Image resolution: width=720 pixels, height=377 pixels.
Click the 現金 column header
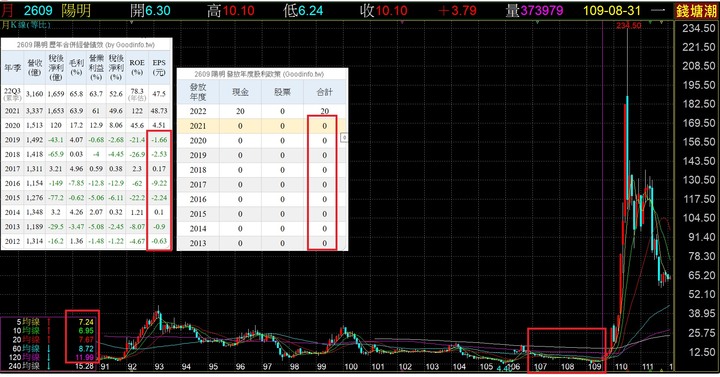click(240, 92)
